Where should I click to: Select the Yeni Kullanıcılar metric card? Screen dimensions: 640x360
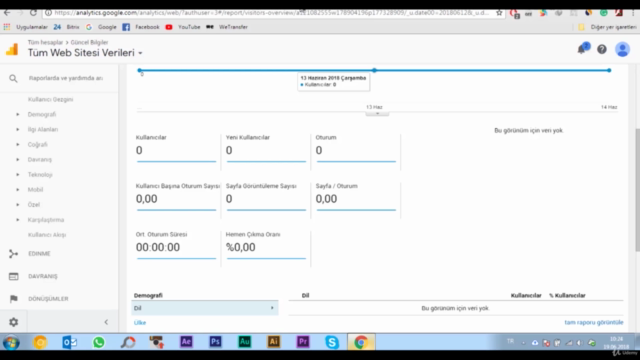coord(266,149)
